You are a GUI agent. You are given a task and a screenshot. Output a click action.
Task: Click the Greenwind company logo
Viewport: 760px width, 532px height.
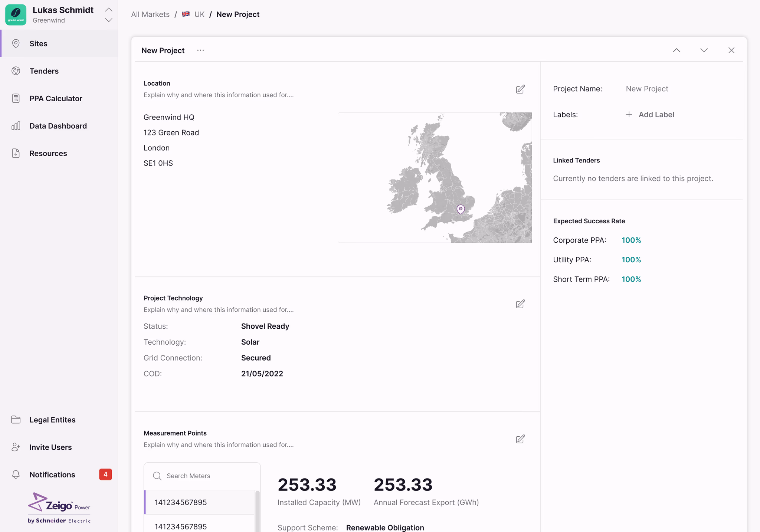[16, 15]
